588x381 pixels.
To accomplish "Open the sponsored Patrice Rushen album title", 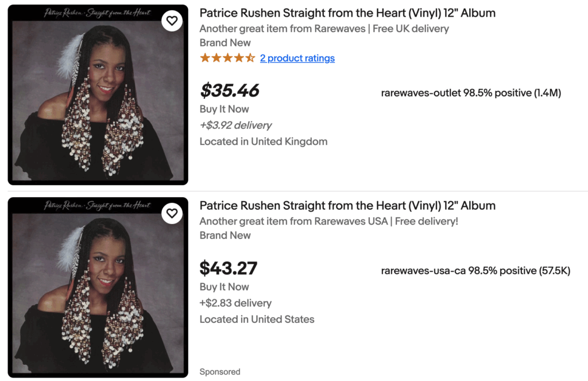I will (x=347, y=205).
